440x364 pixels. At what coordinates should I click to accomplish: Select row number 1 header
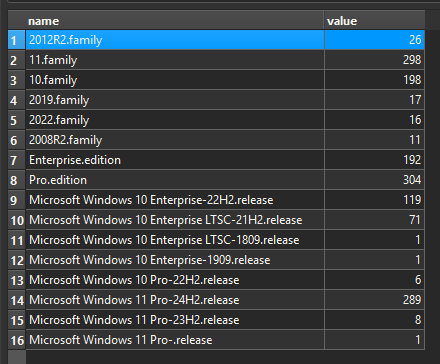(x=16, y=40)
